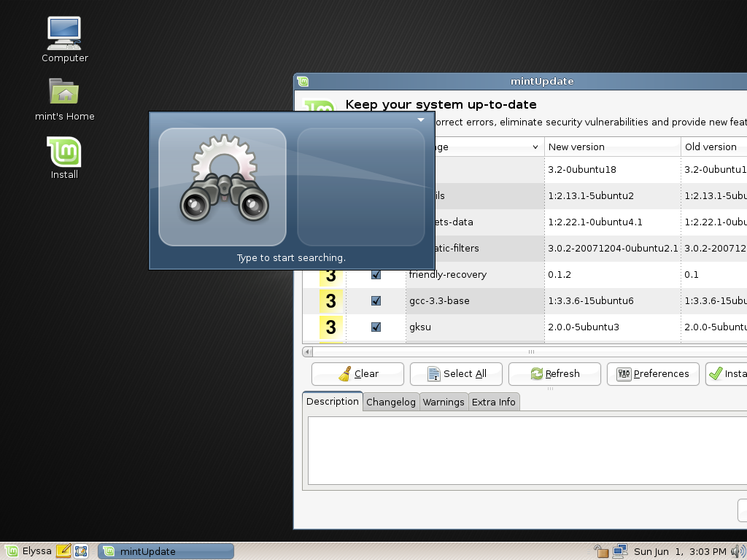Switch to the Extra Info tab
The width and height of the screenshot is (747, 560).
[494, 402]
